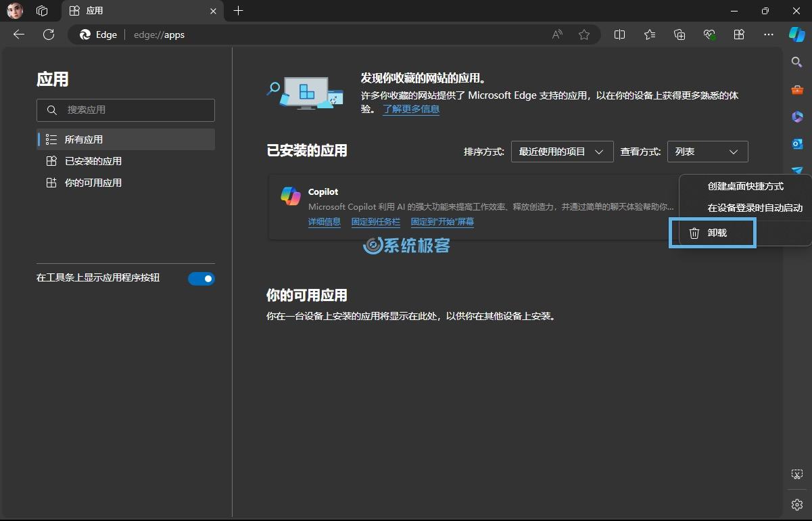Click the read aloud icon in address bar
Viewport: 812px width, 521px height.
(557, 35)
